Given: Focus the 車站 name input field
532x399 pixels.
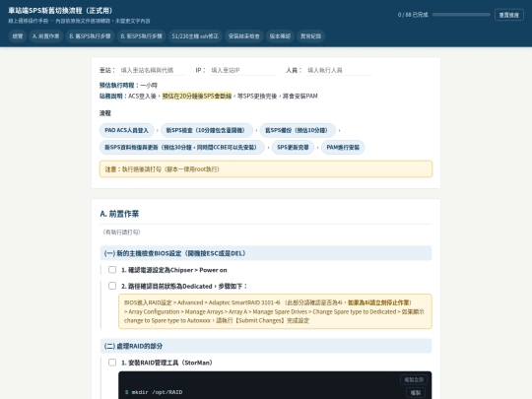Looking at the screenshot, I should click(153, 70).
